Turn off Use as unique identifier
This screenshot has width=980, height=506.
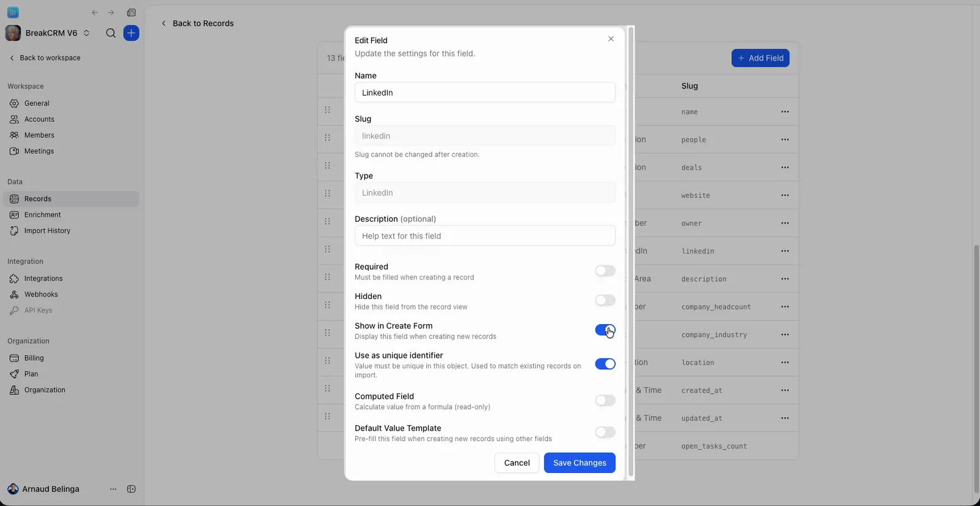click(x=605, y=364)
